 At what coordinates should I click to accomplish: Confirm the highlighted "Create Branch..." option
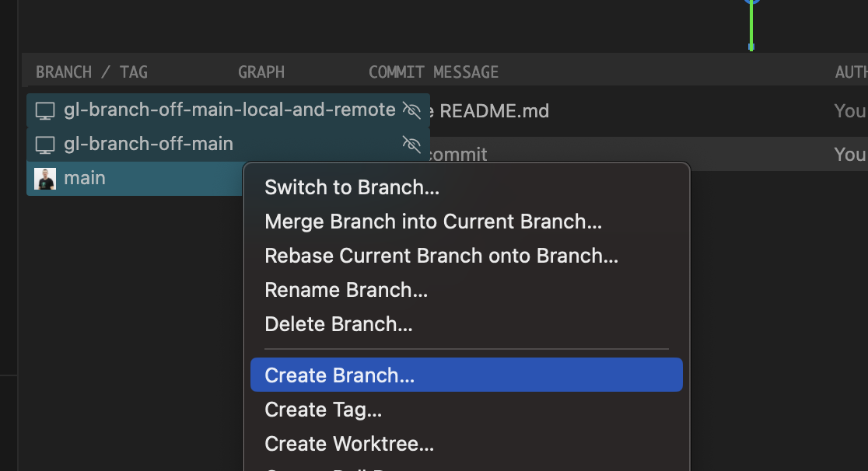(338, 375)
